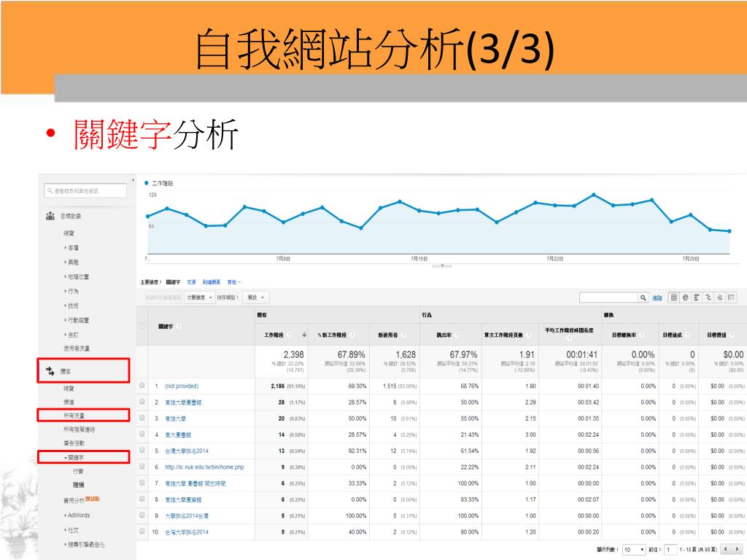The image size is (747, 560).
Task: Click the magnifier icon in the sidebar search box
Action: 50,191
